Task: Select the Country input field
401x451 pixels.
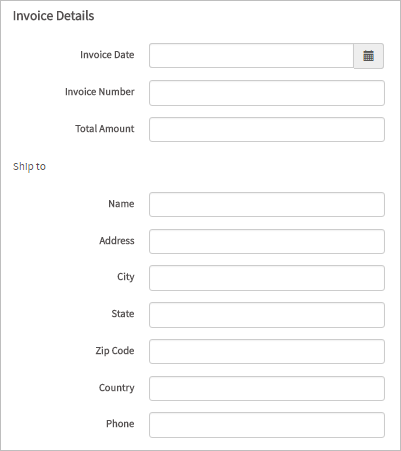Action: (267, 389)
